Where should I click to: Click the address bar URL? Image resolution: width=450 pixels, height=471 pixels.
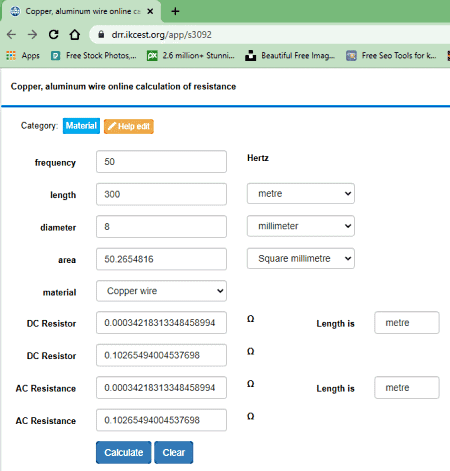tap(161, 35)
